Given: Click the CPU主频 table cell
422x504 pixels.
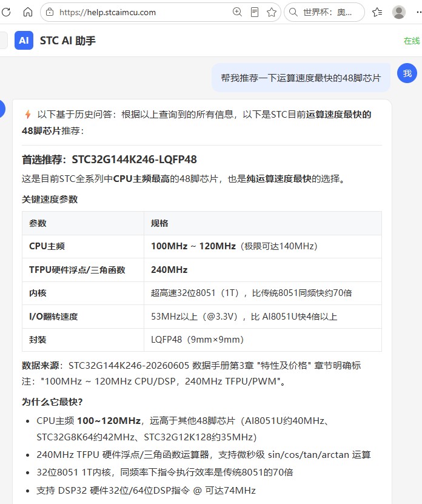Looking at the screenshot, I should click(x=83, y=246).
